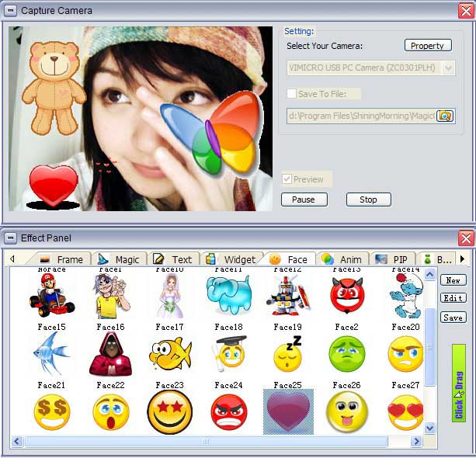Pick the Face10 bride figure

(x=170, y=296)
